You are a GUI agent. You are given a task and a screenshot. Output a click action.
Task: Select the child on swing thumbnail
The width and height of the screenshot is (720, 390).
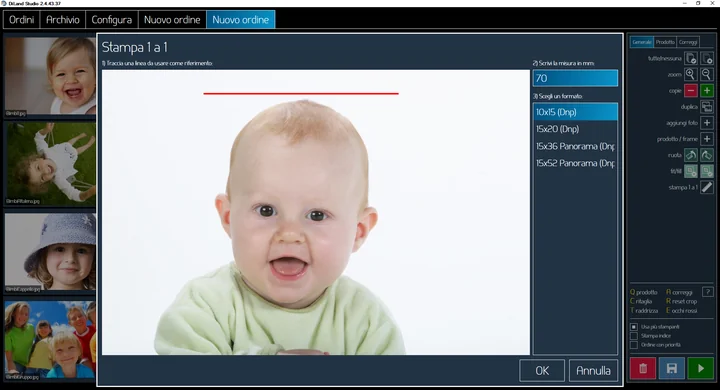pos(50,164)
